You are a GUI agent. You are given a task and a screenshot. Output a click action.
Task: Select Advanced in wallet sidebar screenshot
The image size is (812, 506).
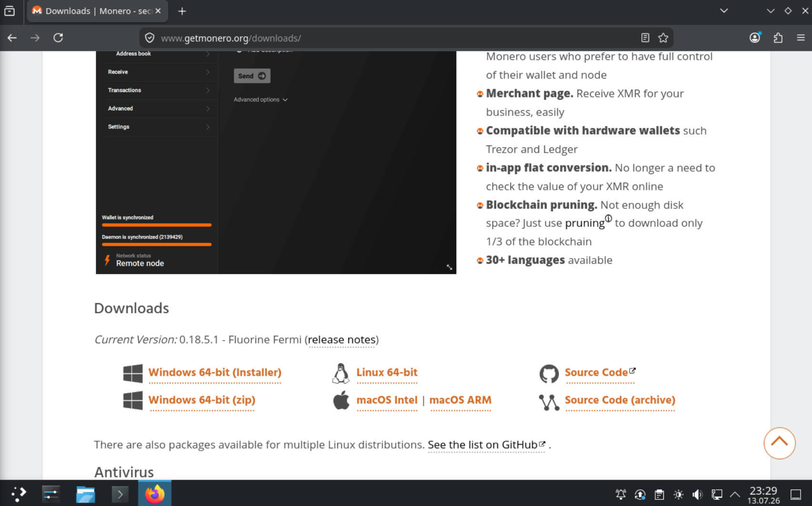120,109
